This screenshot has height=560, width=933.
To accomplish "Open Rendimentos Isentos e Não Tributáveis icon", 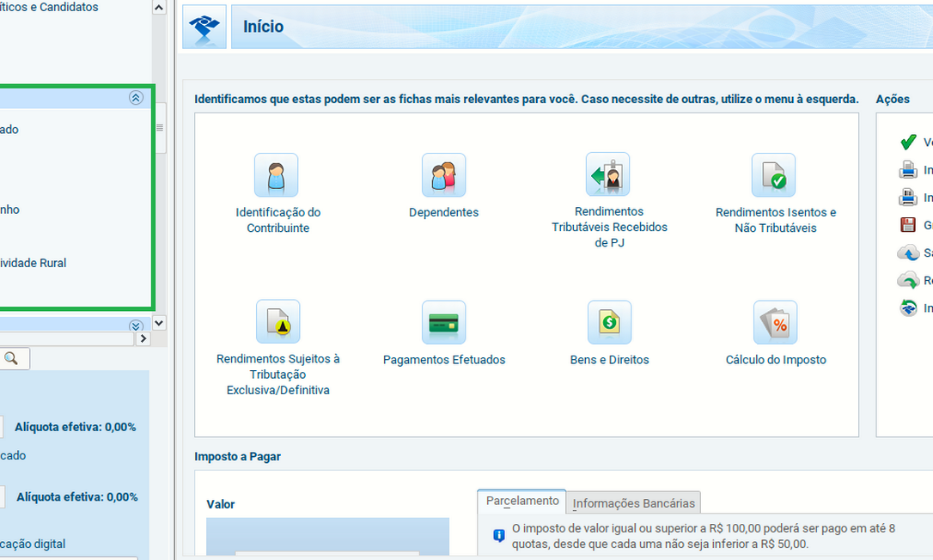I will [774, 175].
